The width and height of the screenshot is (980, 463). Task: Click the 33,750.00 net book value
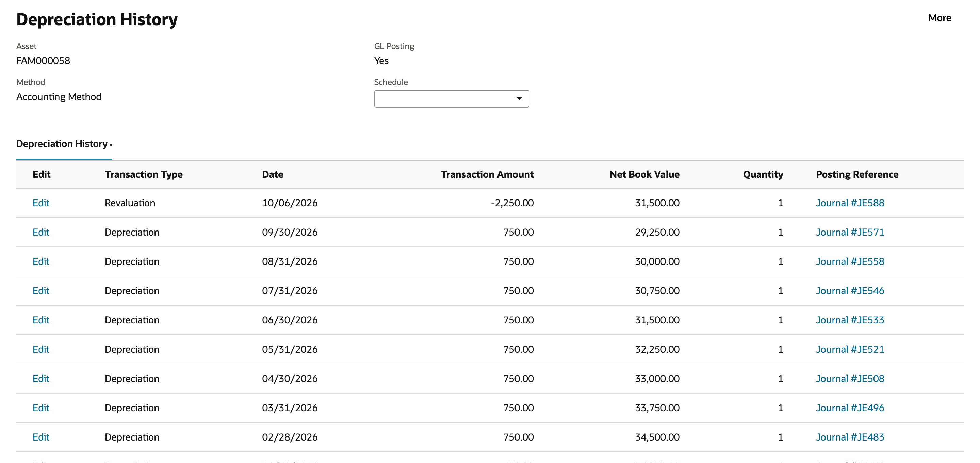(657, 408)
